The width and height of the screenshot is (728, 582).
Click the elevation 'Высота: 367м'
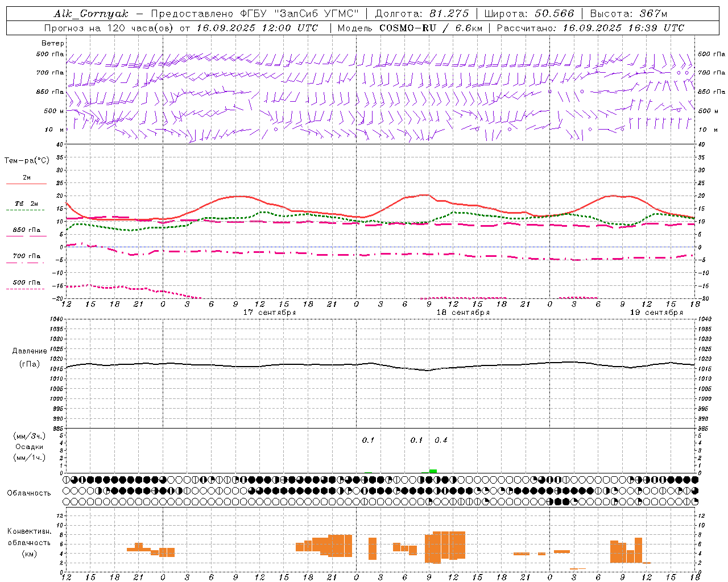628,14
